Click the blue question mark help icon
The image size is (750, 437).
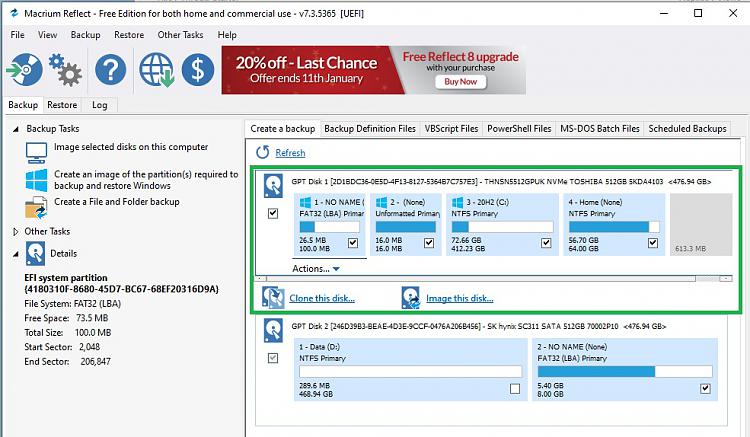[x=110, y=70]
